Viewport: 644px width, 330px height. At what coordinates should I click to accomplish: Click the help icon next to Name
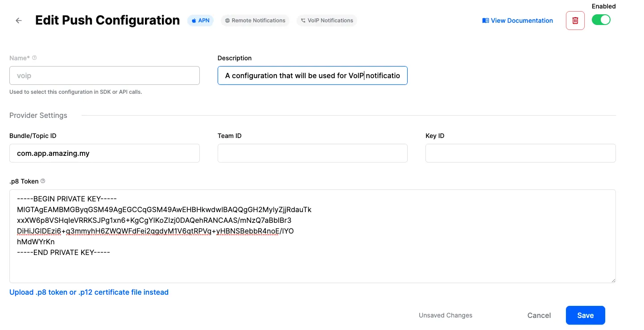[x=35, y=57]
